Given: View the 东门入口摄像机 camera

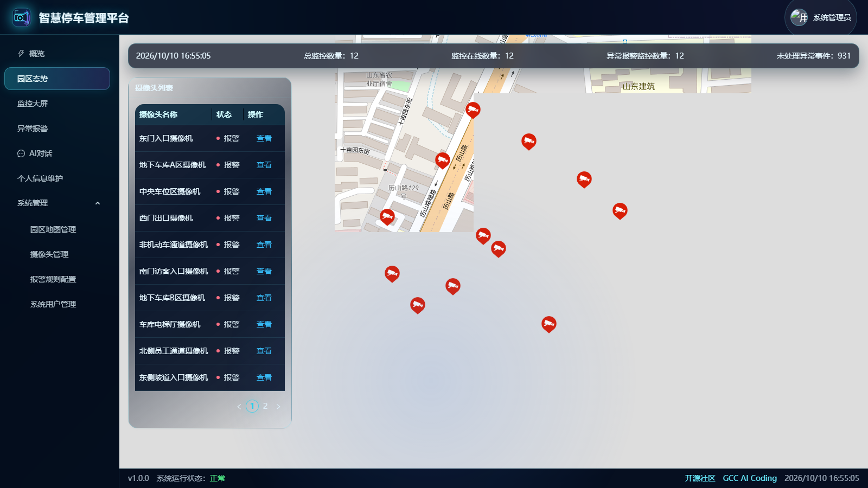Looking at the screenshot, I should point(264,138).
